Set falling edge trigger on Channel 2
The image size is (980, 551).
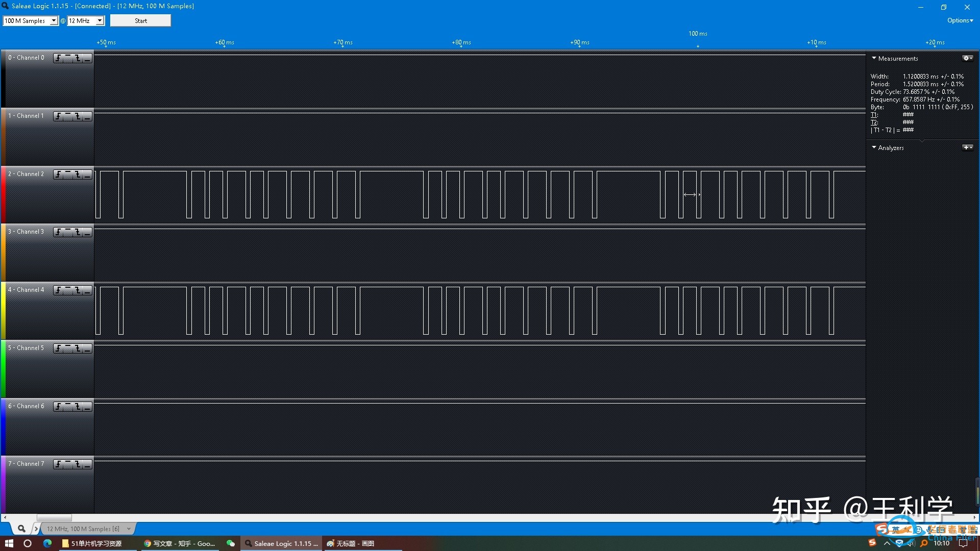point(78,174)
